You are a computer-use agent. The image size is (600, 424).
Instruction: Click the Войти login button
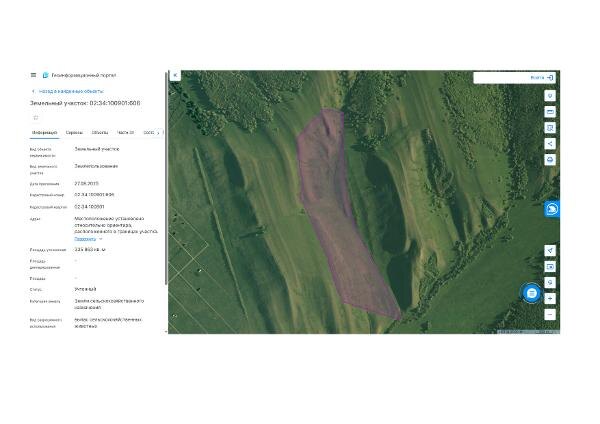tap(542, 78)
